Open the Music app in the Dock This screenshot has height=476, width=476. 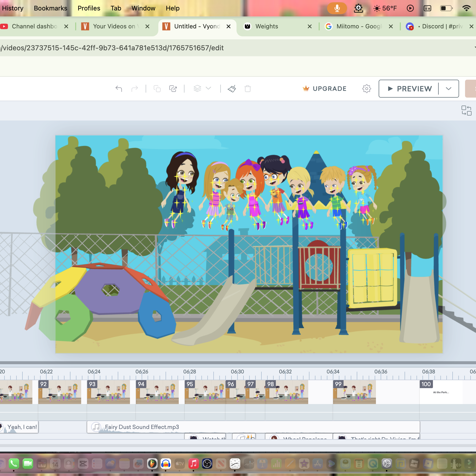pyautogui.click(x=194, y=464)
